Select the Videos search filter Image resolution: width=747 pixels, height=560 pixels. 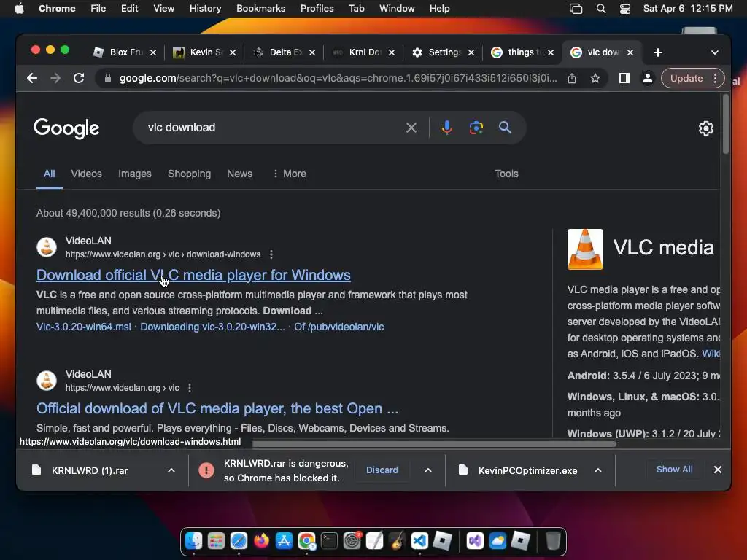(x=86, y=174)
